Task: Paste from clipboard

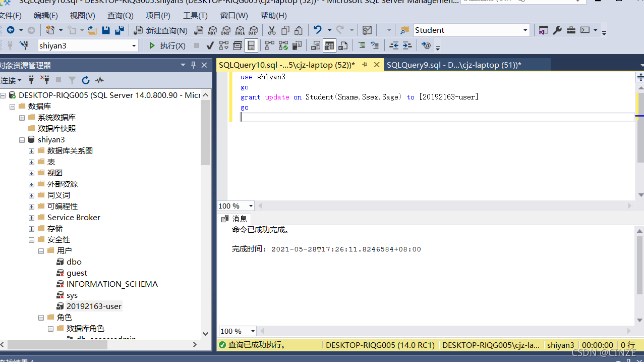Action: [x=299, y=30]
